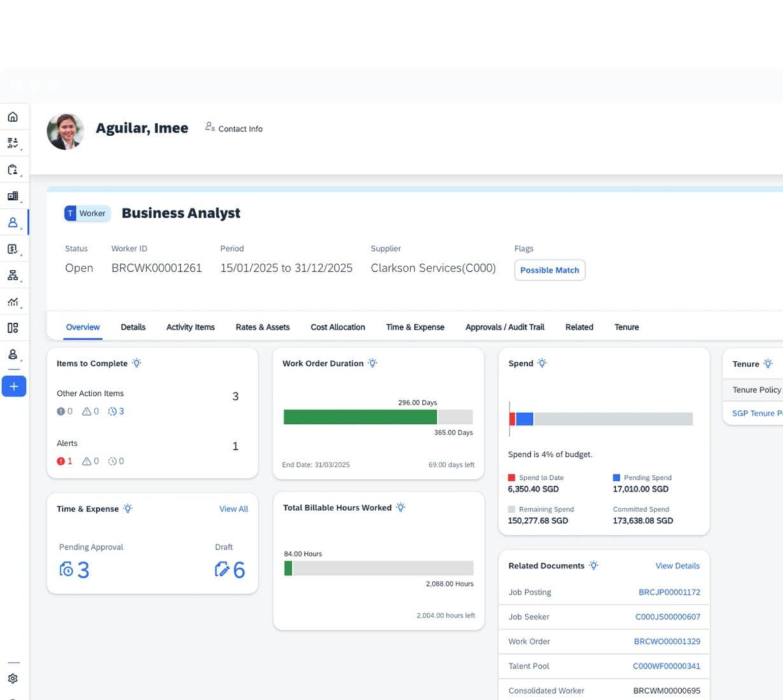Click View Details in Related Documents
This screenshot has width=783, height=700.
pyautogui.click(x=677, y=566)
